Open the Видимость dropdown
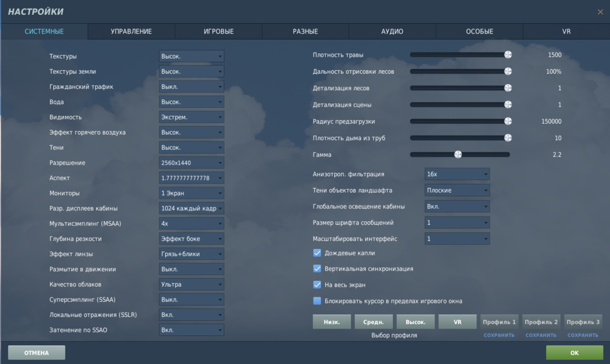The height and width of the screenshot is (364, 610). click(192, 117)
